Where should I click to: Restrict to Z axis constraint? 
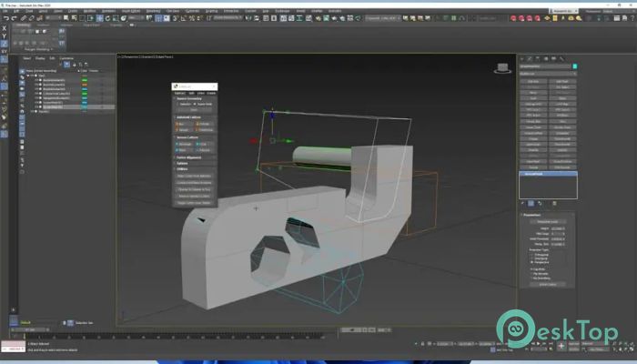click(x=4, y=44)
